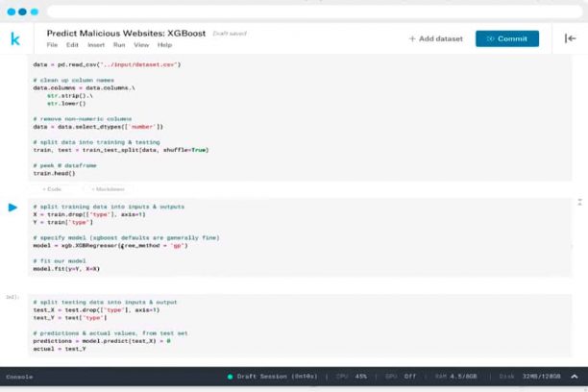This screenshot has height=392, width=588.
Task: Click the CPU 45% usage indicator
Action: [x=352, y=377]
